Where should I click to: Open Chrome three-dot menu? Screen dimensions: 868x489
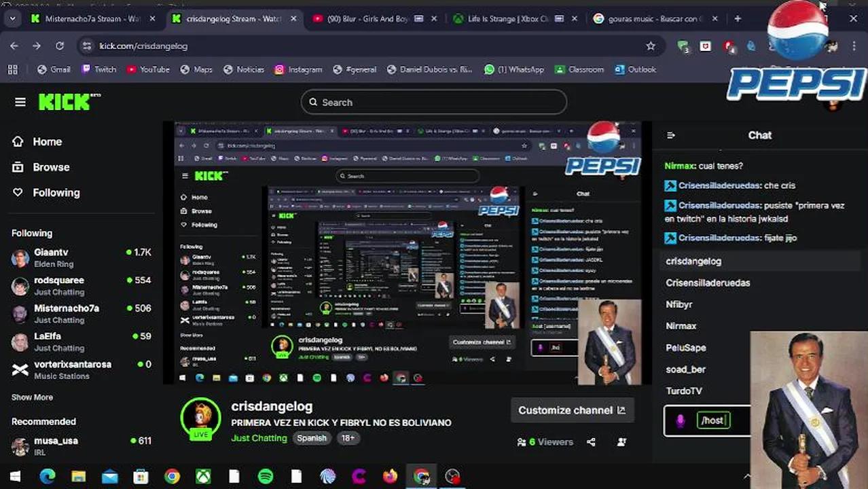[x=853, y=46]
